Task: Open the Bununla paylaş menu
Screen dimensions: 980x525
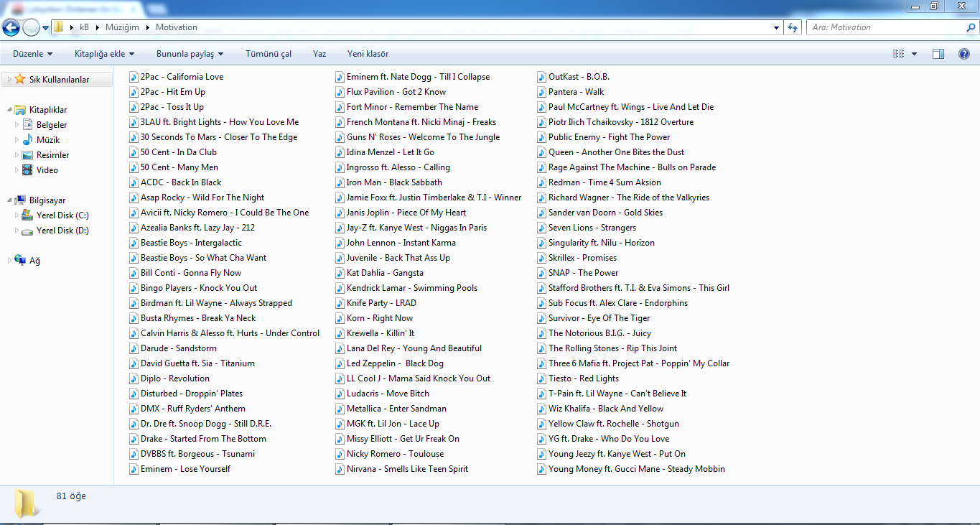Action: click(x=190, y=54)
